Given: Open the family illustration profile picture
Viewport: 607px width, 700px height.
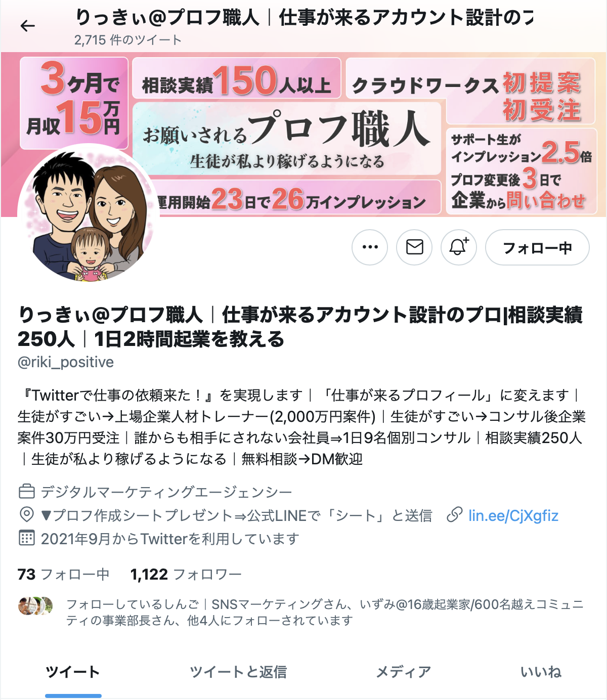Looking at the screenshot, I should [x=89, y=213].
